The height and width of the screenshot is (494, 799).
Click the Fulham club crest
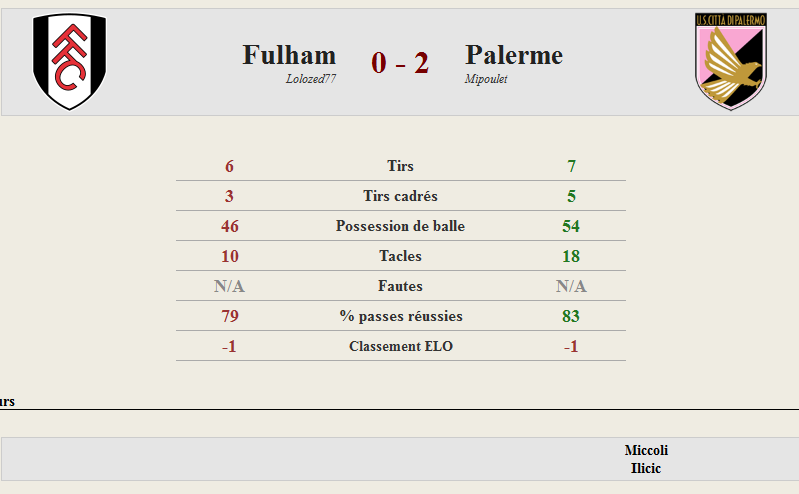click(x=69, y=61)
